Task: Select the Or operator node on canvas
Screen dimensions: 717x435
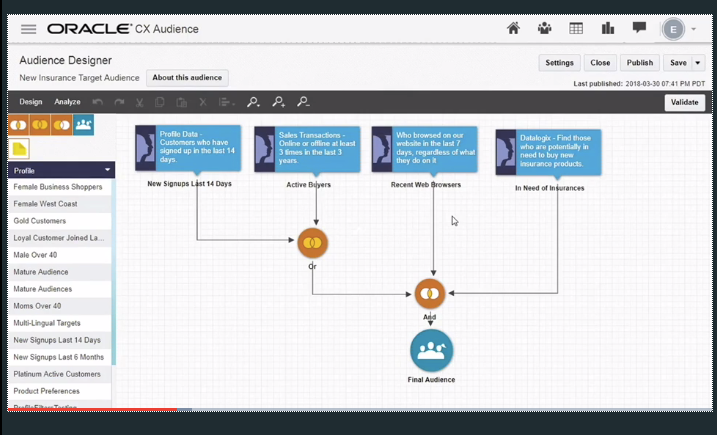Action: click(313, 243)
